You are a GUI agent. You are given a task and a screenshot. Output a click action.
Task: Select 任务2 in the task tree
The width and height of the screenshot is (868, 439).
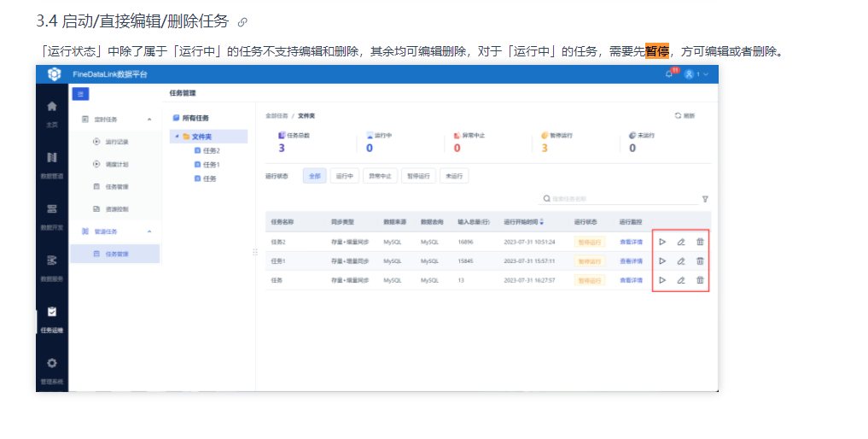pyautogui.click(x=207, y=150)
